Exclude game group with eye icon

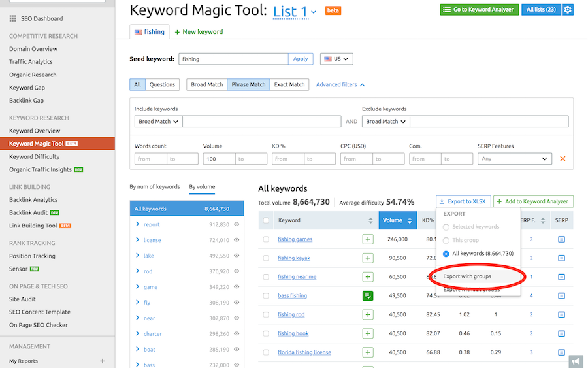pos(237,286)
